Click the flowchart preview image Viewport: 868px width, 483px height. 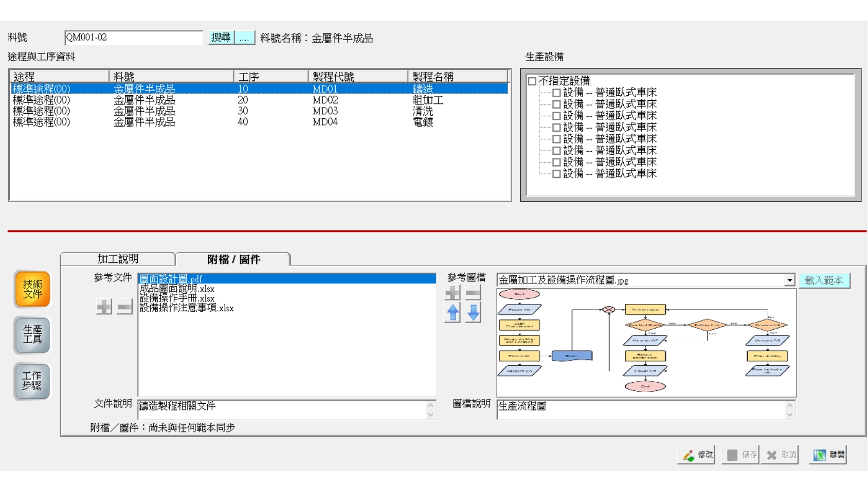coord(646,343)
